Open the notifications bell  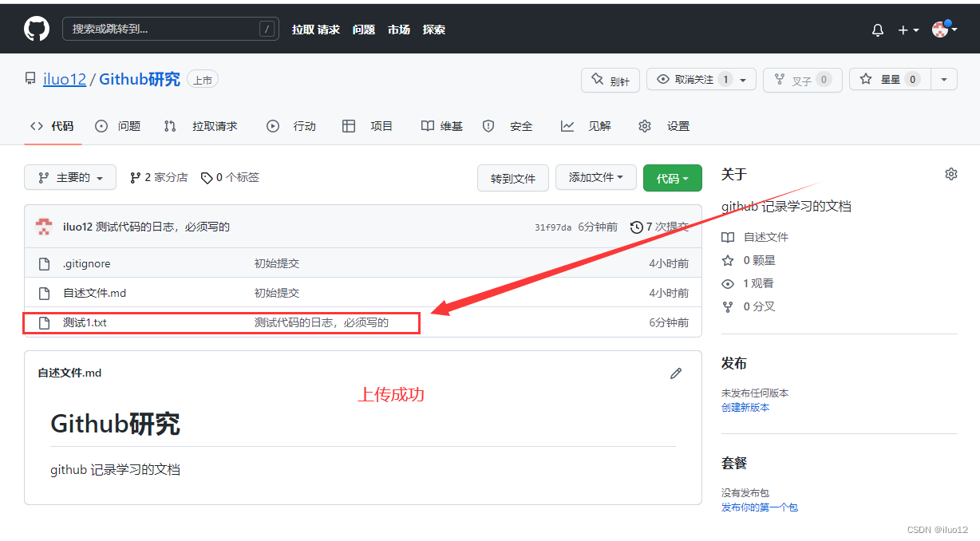(878, 30)
